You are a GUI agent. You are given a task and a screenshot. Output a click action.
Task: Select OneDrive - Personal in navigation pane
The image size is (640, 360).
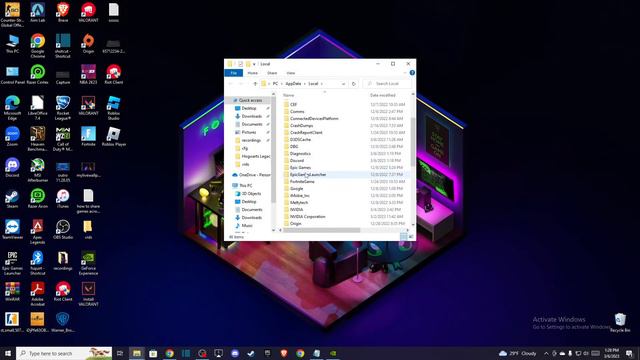point(254,175)
